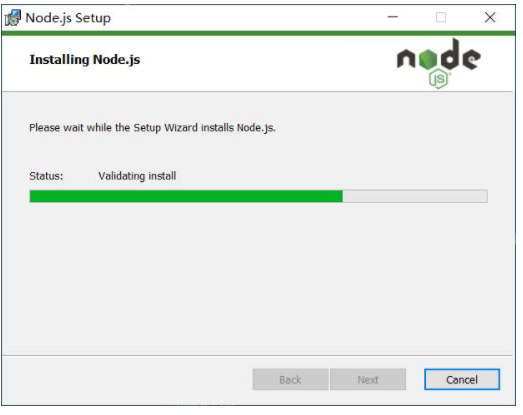
Task: Click the green accent strip under title bar
Action: pyautogui.click(x=258, y=33)
